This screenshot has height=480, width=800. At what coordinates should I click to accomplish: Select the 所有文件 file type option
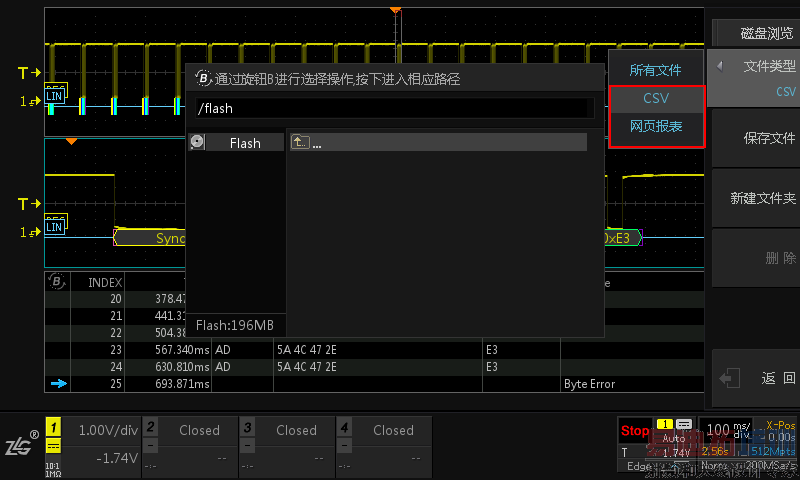point(656,70)
